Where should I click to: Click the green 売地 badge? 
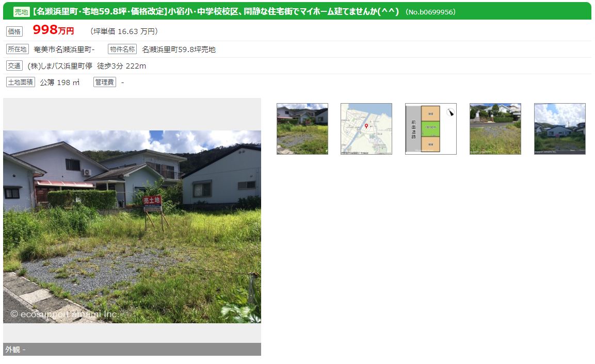click(21, 12)
